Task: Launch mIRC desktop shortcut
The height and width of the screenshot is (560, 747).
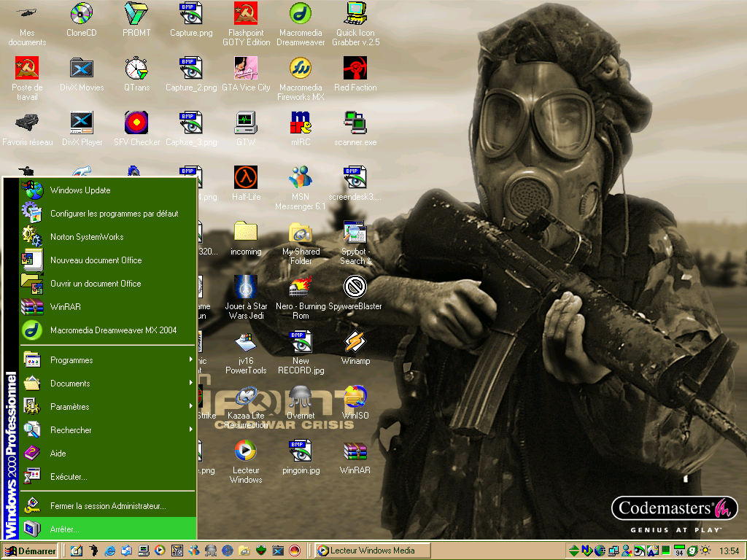Action: coord(301,128)
